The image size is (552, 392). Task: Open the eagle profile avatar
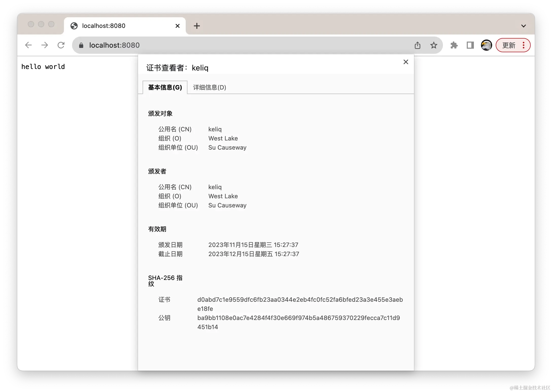point(486,45)
